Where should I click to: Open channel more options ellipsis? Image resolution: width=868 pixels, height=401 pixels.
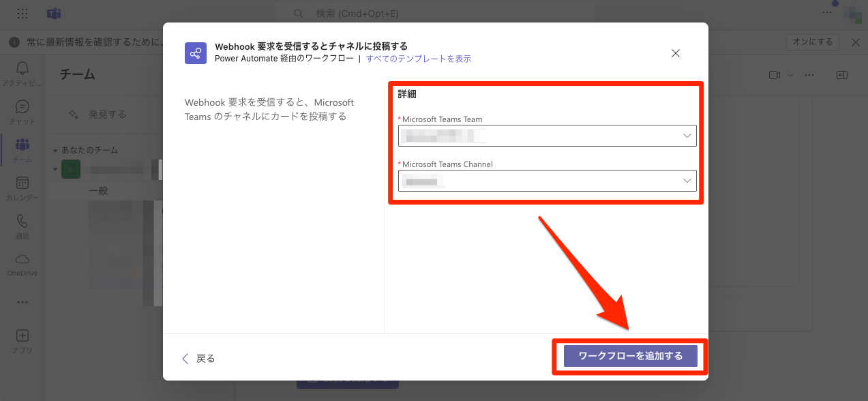(x=809, y=75)
